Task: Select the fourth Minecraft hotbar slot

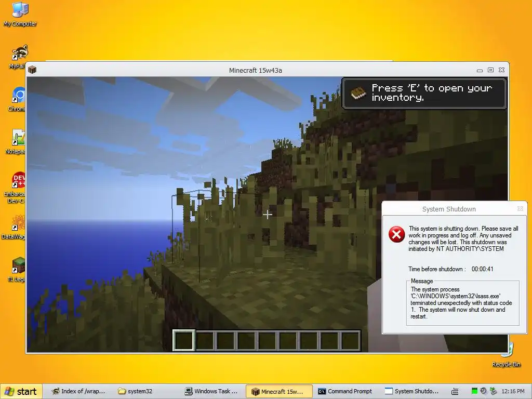Action: click(x=246, y=340)
